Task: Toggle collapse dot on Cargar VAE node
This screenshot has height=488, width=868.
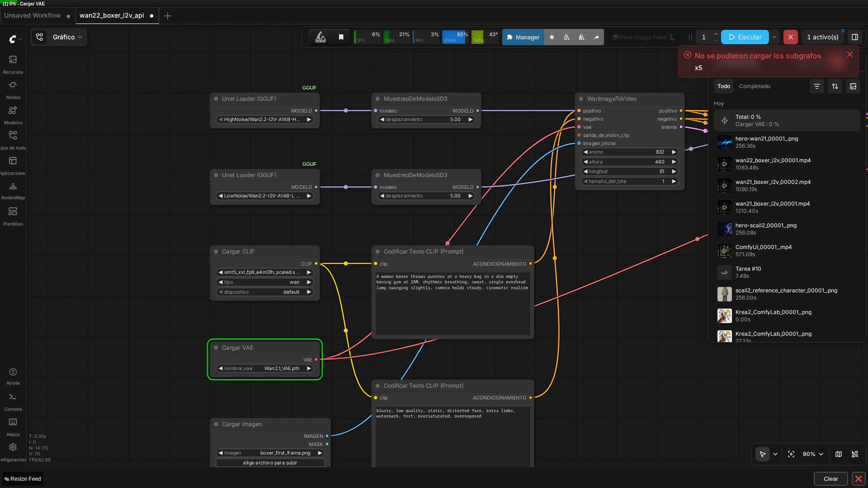Action: tap(216, 347)
